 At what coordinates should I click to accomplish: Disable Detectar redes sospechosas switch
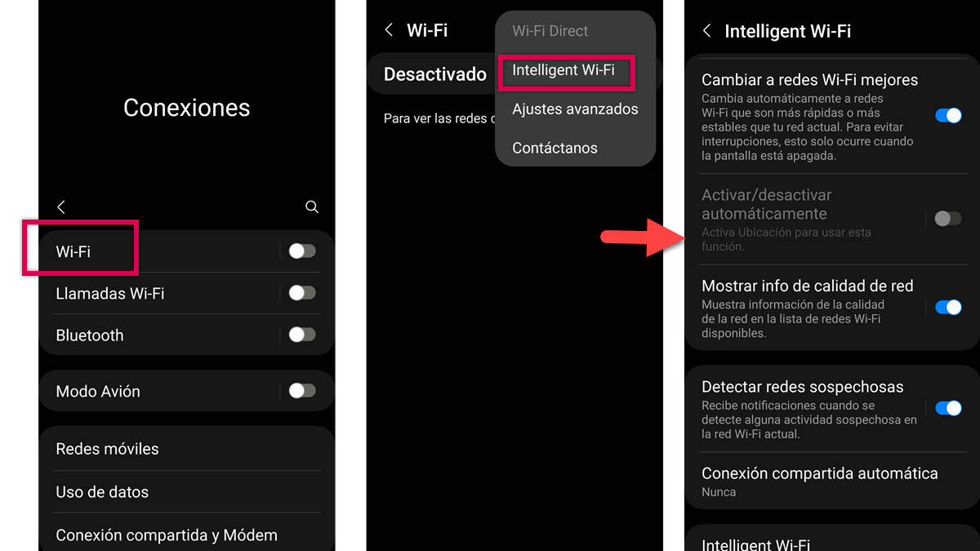pos(948,408)
